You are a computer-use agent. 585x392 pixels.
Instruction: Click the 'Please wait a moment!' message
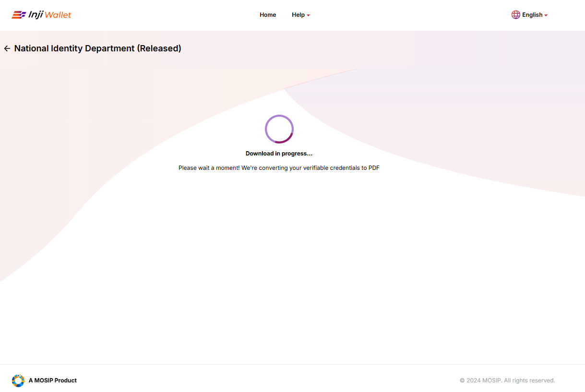point(209,168)
